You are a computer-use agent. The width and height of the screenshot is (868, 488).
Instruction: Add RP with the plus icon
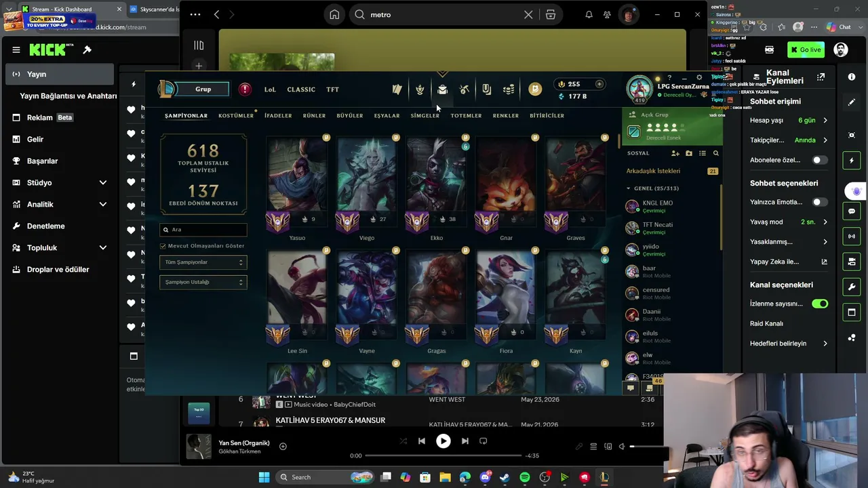[599, 84]
